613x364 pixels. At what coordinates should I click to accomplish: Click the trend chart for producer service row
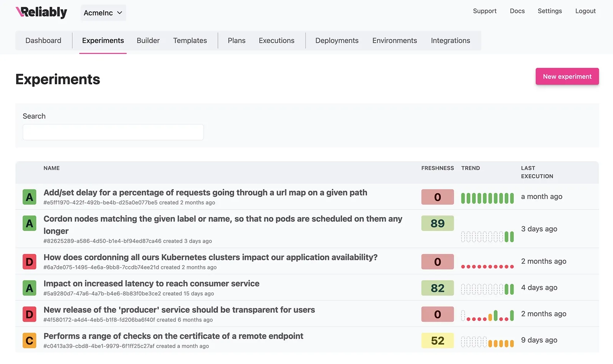(x=487, y=315)
